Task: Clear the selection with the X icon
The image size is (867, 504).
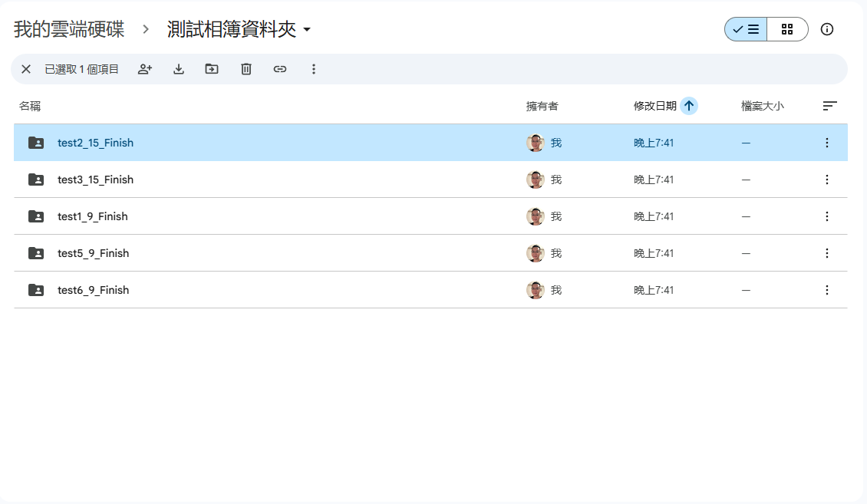Action: click(x=26, y=69)
